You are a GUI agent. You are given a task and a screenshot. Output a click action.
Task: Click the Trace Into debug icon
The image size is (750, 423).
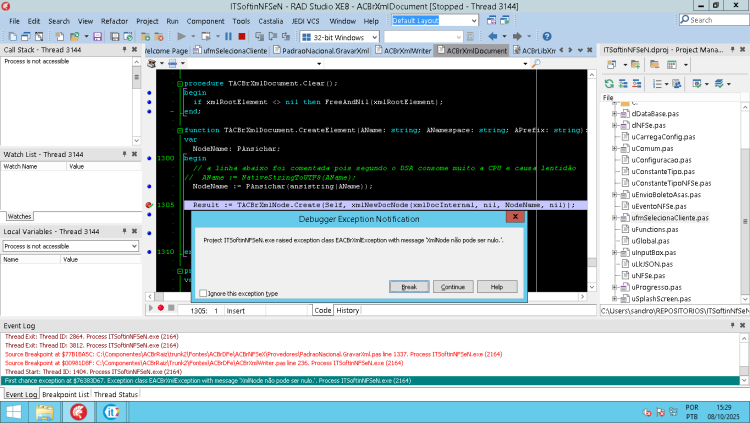260,36
